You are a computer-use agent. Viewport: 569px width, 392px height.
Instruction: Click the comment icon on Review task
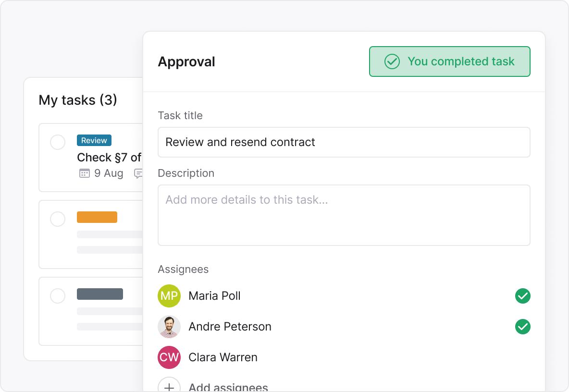(138, 173)
